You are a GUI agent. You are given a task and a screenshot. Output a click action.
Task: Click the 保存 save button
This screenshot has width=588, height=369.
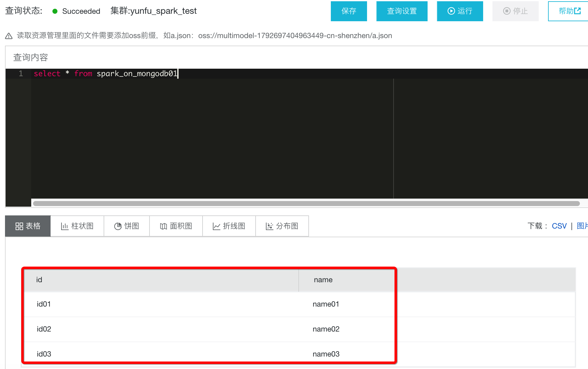coord(349,11)
